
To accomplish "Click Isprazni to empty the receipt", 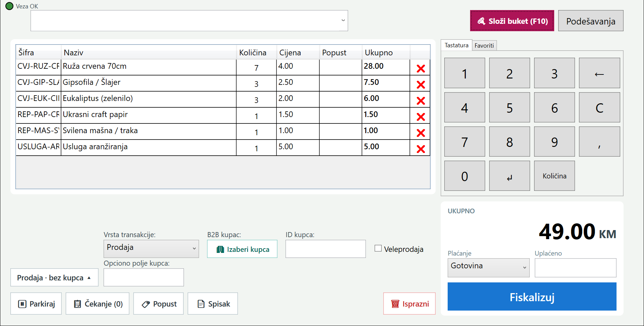I will 409,304.
